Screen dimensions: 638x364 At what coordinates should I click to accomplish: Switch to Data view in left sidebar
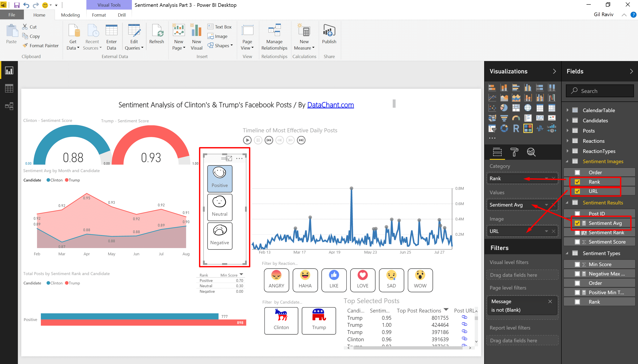[9, 88]
